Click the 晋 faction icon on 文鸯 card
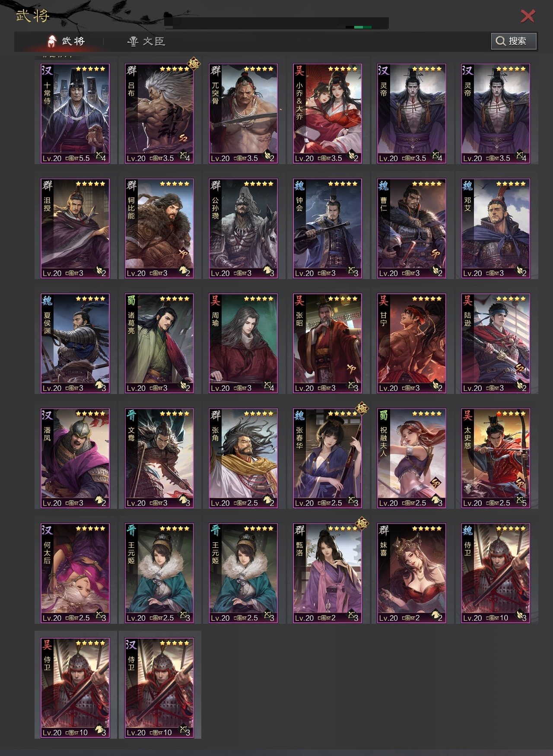This screenshot has width=553, height=756. tap(131, 416)
